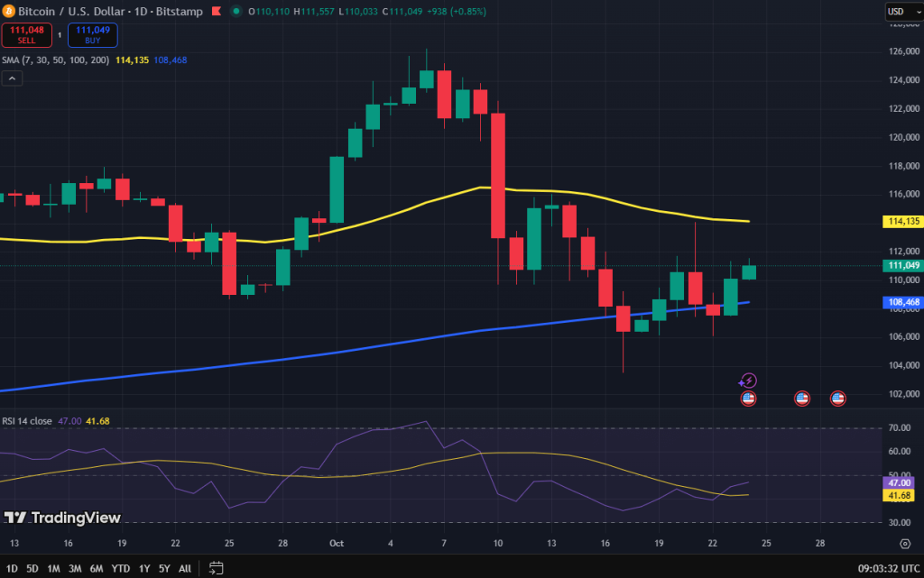Viewport: 924px width, 578px height.
Task: Click the rightmost US flag economic event icon
Action: click(837, 398)
